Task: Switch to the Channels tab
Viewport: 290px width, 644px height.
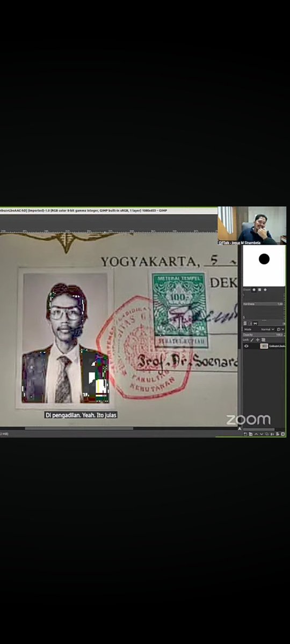Action: click(250, 323)
